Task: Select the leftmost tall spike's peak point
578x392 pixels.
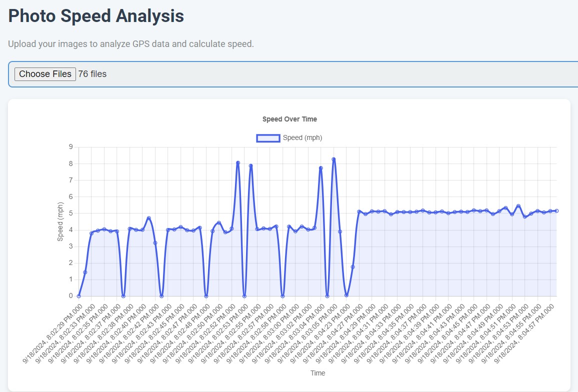Action: click(x=238, y=163)
